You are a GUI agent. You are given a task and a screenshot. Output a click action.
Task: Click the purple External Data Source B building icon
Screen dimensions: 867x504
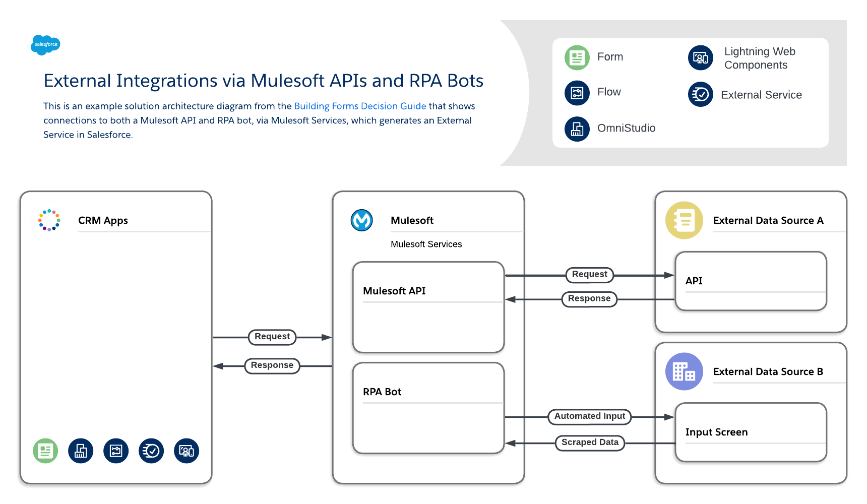pyautogui.click(x=684, y=371)
